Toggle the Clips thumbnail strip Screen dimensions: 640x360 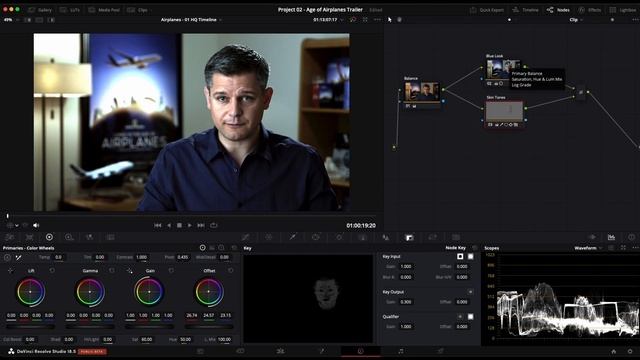[x=138, y=10]
